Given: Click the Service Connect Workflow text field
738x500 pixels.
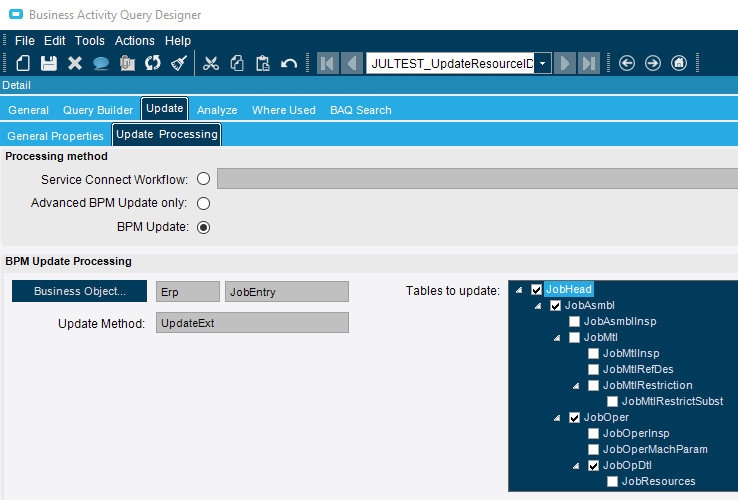Looking at the screenshot, I should point(477,179).
